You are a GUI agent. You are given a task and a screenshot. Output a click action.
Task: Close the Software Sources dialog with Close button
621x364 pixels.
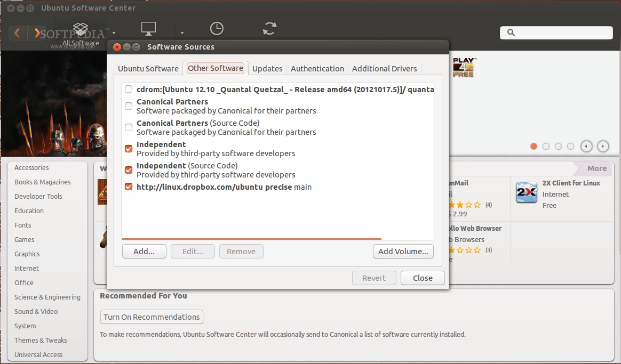point(423,278)
